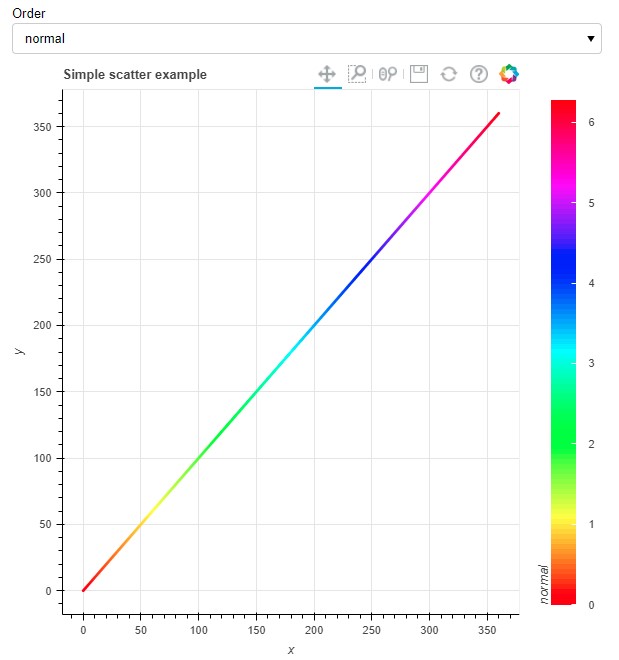Viewport: 619px width, 660px height.
Task: Click x-axis tick label 250
Action: click(371, 630)
